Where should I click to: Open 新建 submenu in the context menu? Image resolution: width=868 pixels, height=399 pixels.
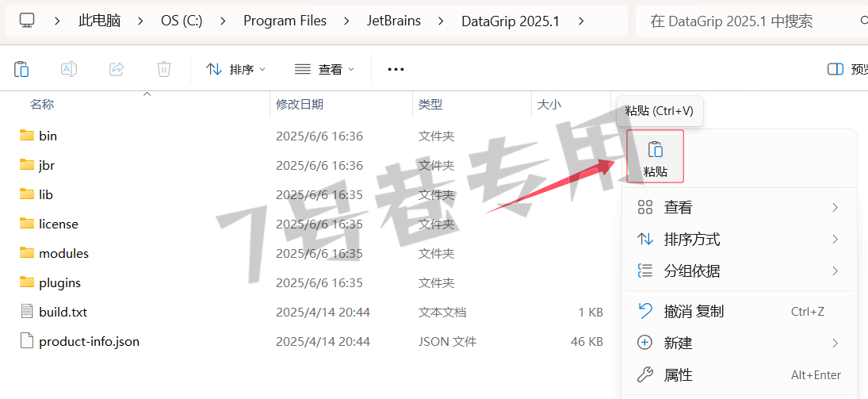(739, 343)
